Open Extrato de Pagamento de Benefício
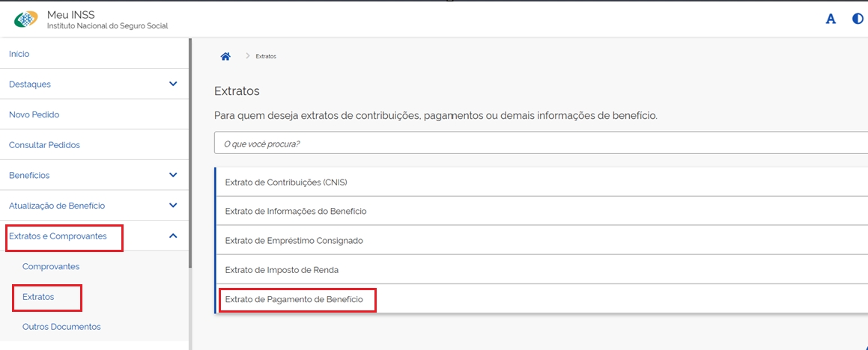The width and height of the screenshot is (868, 350). (541, 299)
